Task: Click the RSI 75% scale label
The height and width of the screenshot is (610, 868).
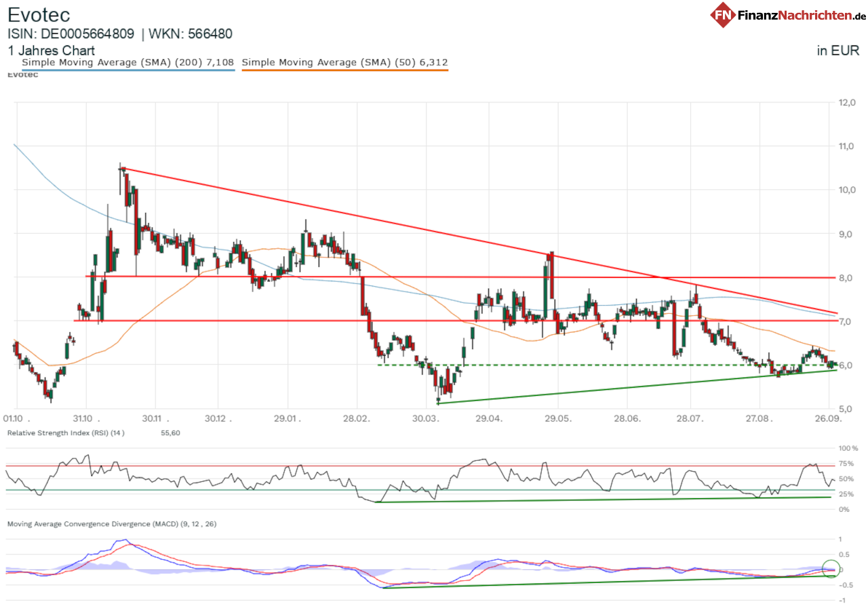Action: [846, 464]
